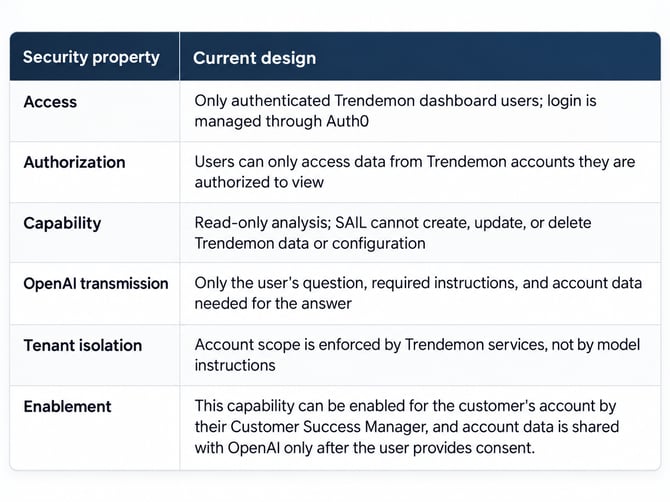Select the OpenAI transmission row label

click(x=96, y=284)
